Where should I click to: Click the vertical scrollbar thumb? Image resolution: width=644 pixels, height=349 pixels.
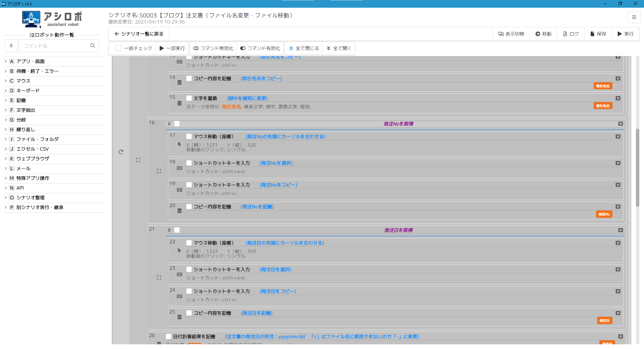pyautogui.click(x=637, y=167)
